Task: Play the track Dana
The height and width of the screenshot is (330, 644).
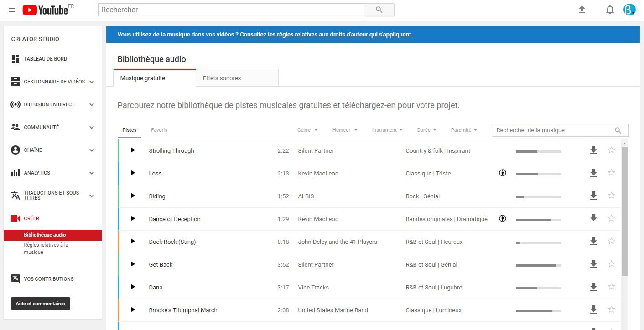Action: [x=133, y=287]
